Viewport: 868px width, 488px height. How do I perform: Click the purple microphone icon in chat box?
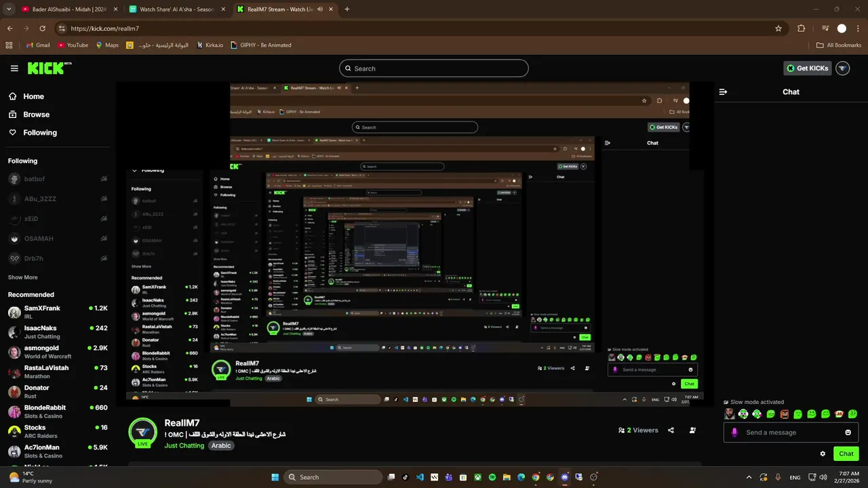coord(734,432)
